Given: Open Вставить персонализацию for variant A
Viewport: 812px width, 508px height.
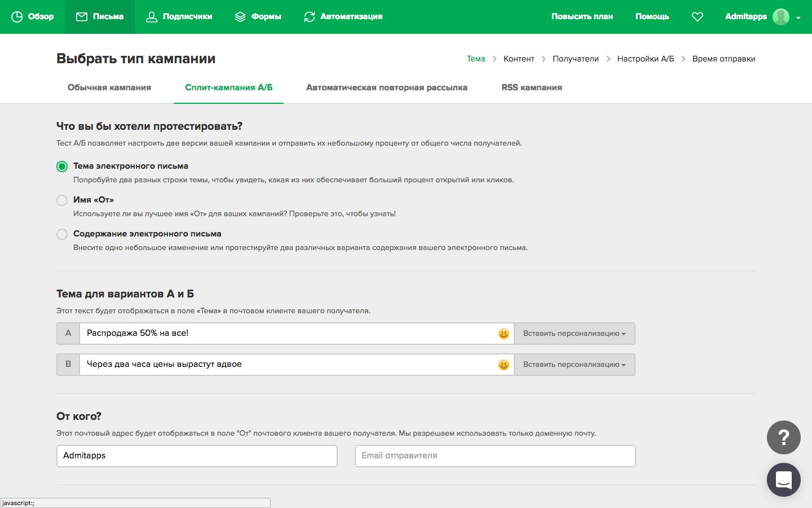Looking at the screenshot, I should tap(574, 334).
